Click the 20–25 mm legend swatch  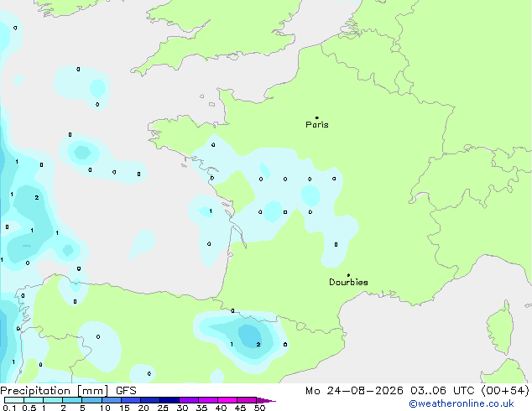click(149, 400)
